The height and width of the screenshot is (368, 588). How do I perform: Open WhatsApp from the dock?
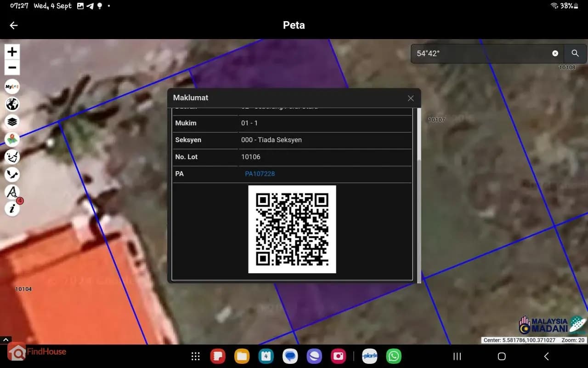point(394,356)
